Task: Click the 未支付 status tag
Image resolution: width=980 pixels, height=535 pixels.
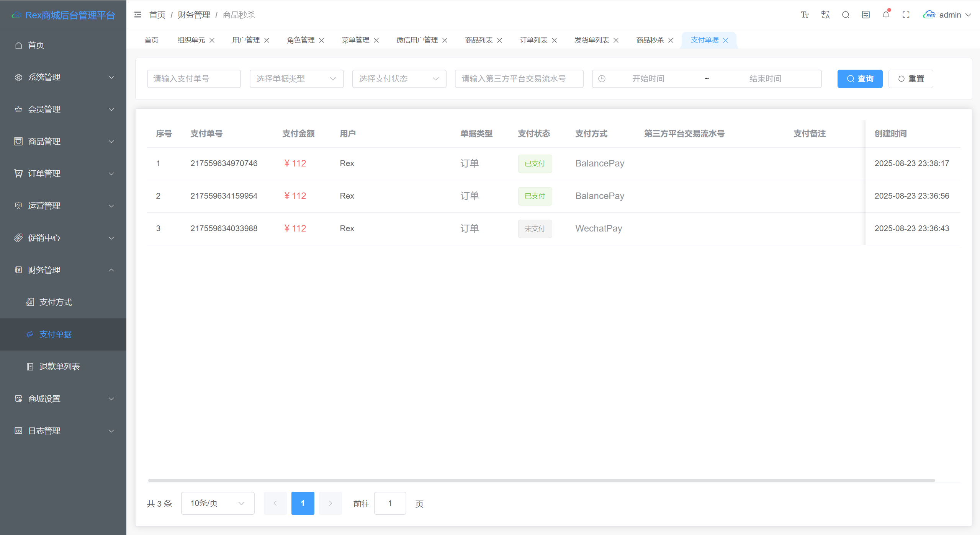Action: (x=535, y=229)
